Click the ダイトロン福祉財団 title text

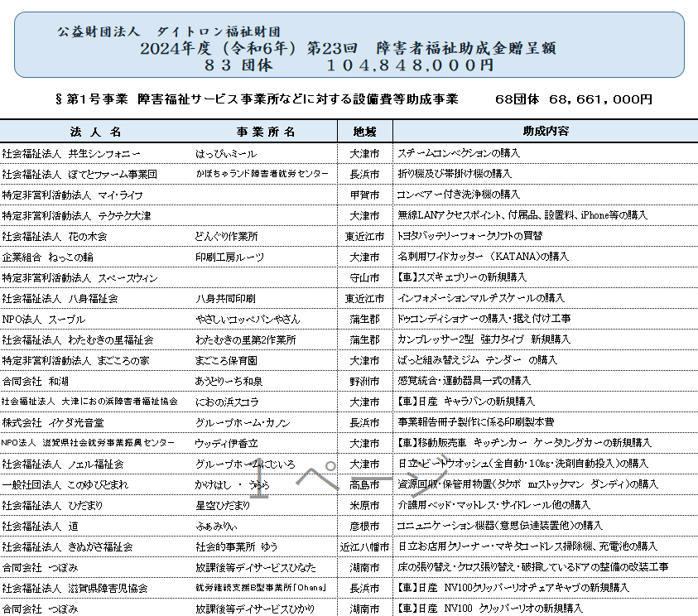169,31
